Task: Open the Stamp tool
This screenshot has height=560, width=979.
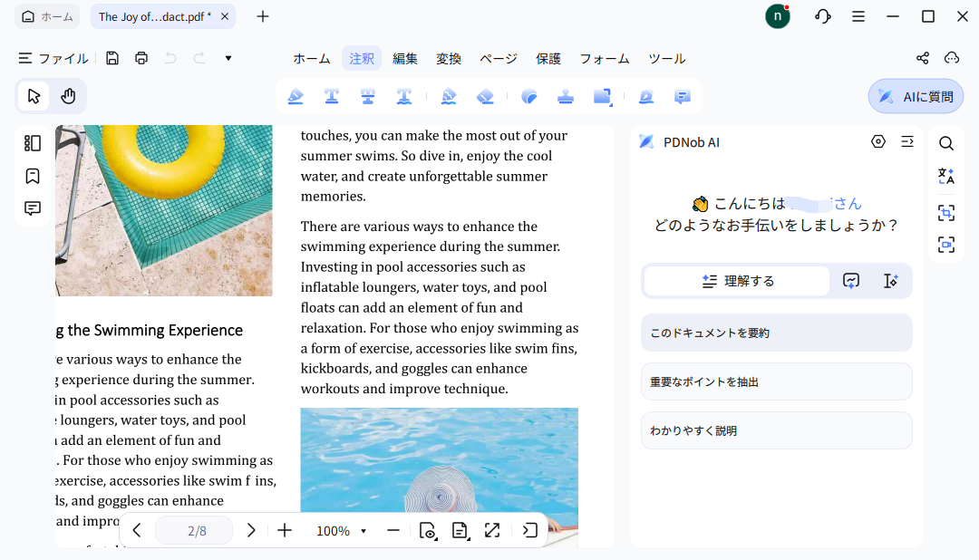Action: (566, 96)
